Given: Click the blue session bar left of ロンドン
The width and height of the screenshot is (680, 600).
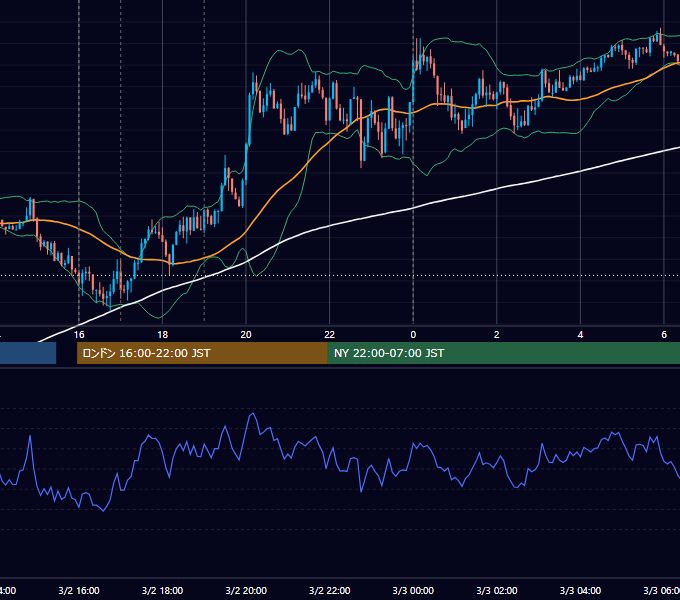Looking at the screenshot, I should point(28,353).
